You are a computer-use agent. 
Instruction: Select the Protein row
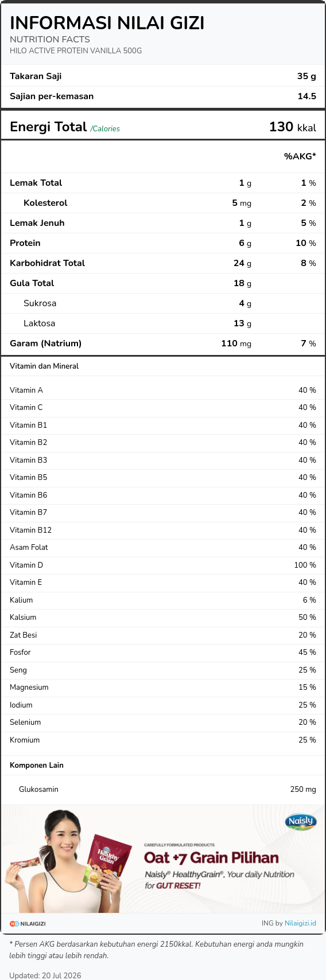(163, 243)
